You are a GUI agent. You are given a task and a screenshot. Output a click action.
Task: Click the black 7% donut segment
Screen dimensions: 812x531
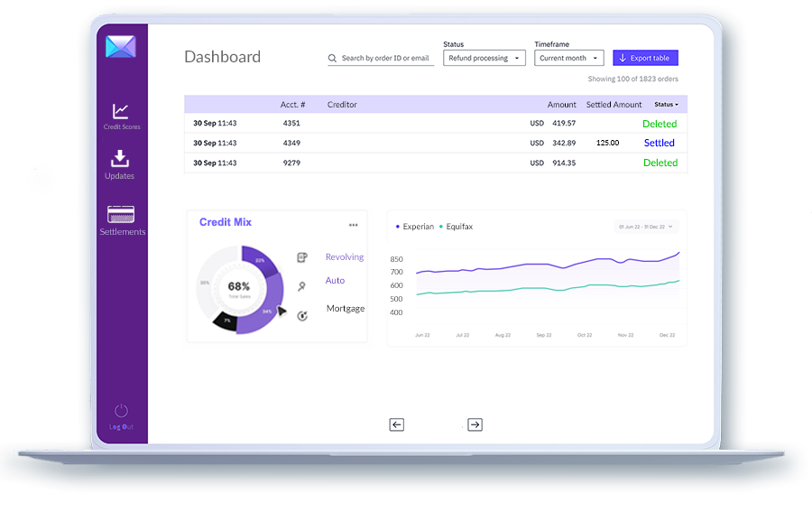[226, 321]
